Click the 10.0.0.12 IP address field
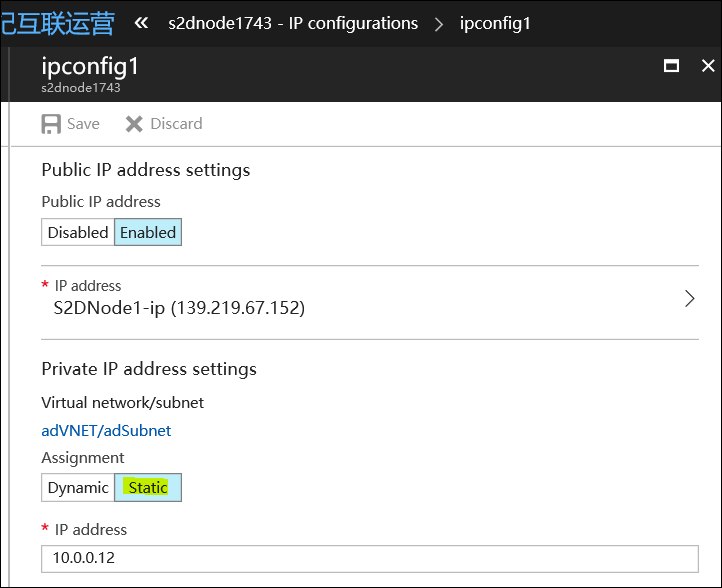 (369, 558)
